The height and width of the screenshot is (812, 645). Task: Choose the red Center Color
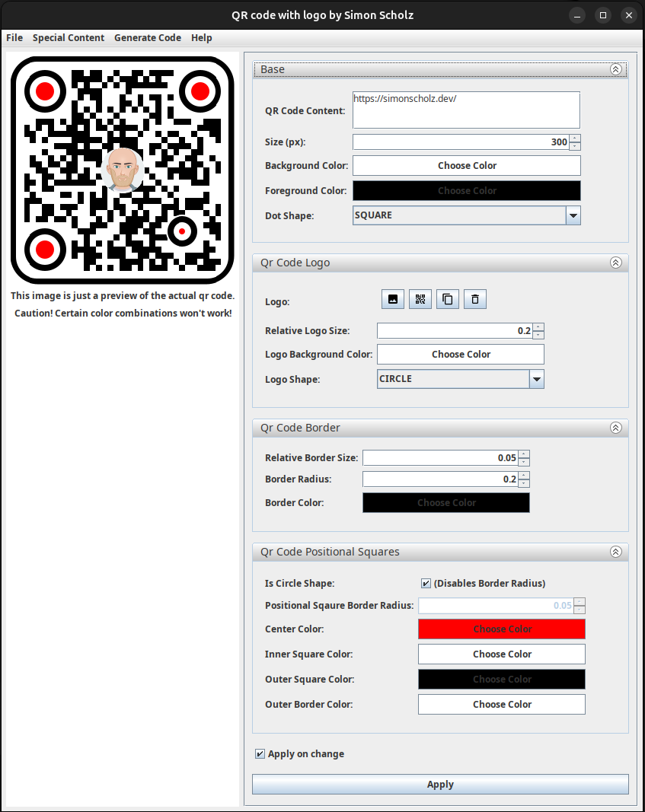point(502,629)
